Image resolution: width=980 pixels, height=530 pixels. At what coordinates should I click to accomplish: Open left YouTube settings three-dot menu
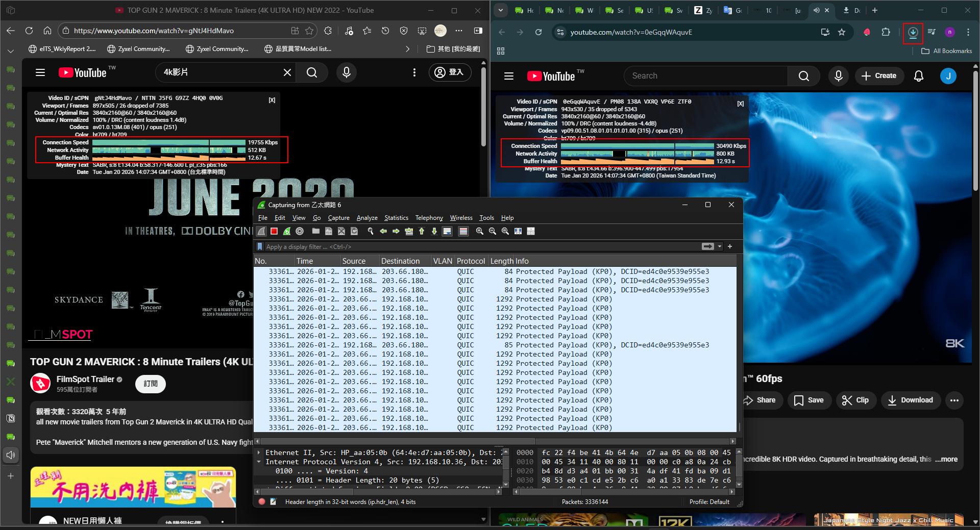pyautogui.click(x=414, y=72)
